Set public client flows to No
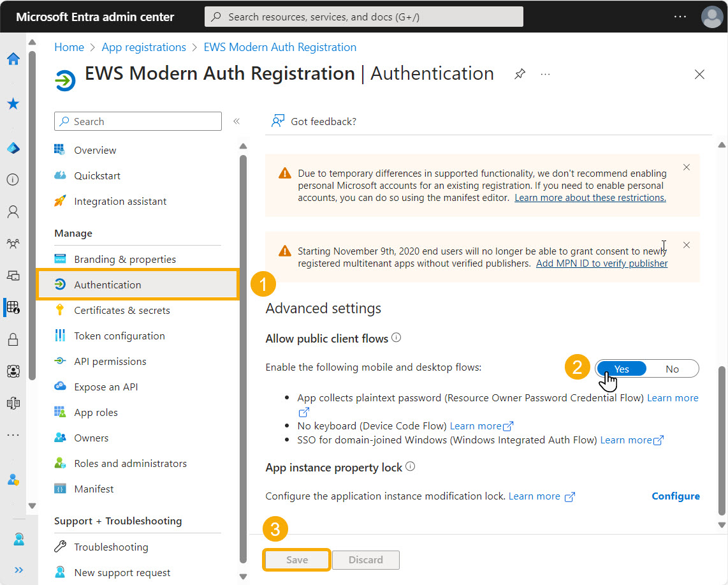 (x=672, y=369)
